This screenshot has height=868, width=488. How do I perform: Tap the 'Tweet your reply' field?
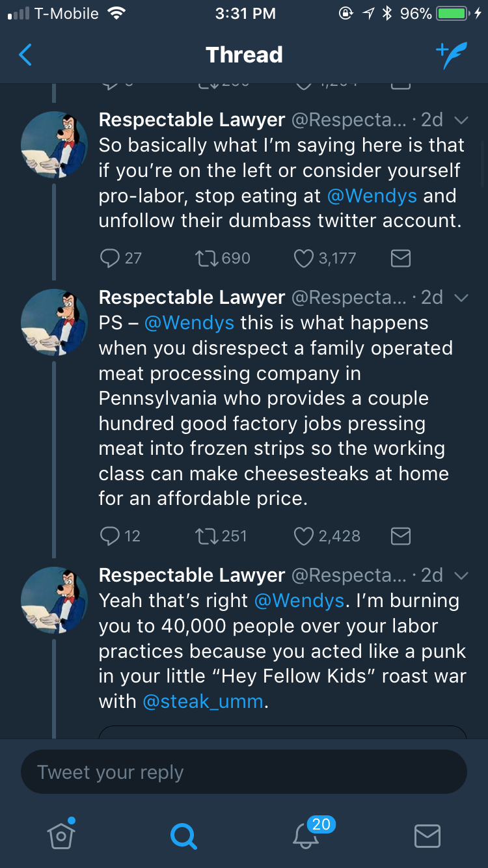pyautogui.click(x=244, y=772)
